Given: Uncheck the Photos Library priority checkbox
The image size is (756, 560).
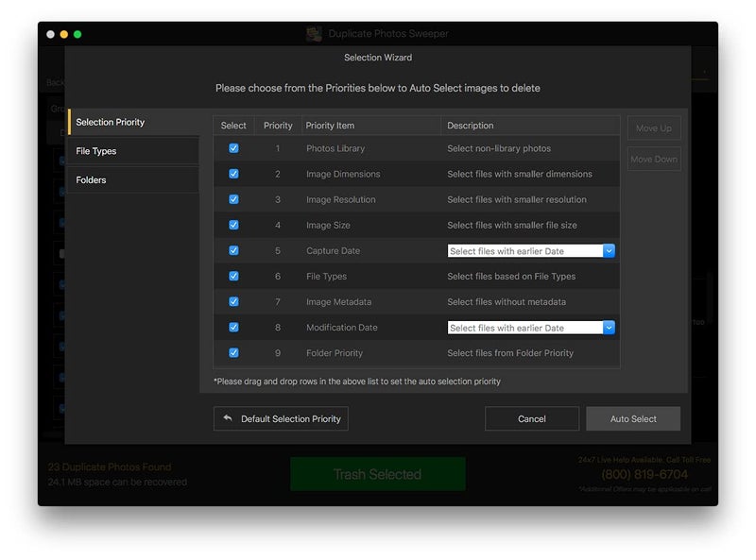Looking at the screenshot, I should (x=233, y=148).
